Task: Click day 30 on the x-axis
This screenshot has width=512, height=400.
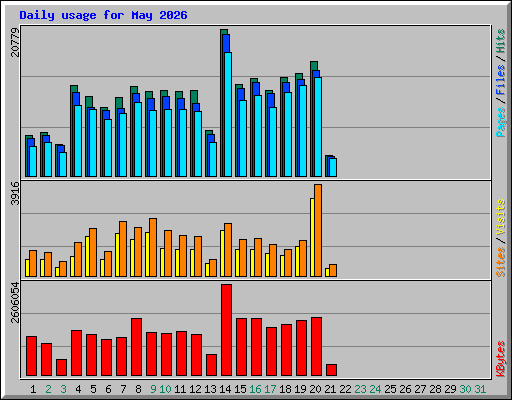Action: [465, 389]
